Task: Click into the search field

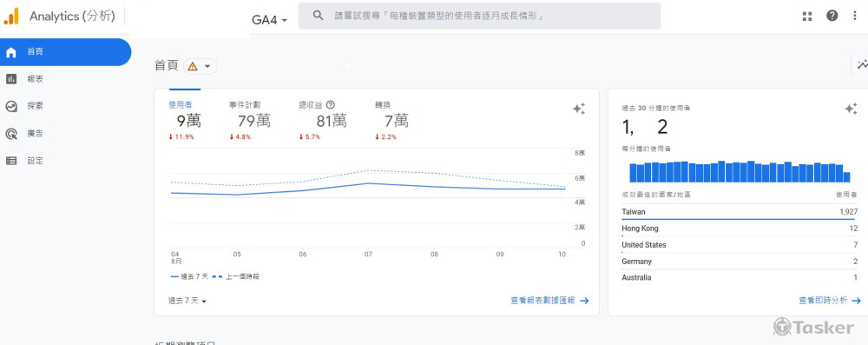Action: (479, 17)
